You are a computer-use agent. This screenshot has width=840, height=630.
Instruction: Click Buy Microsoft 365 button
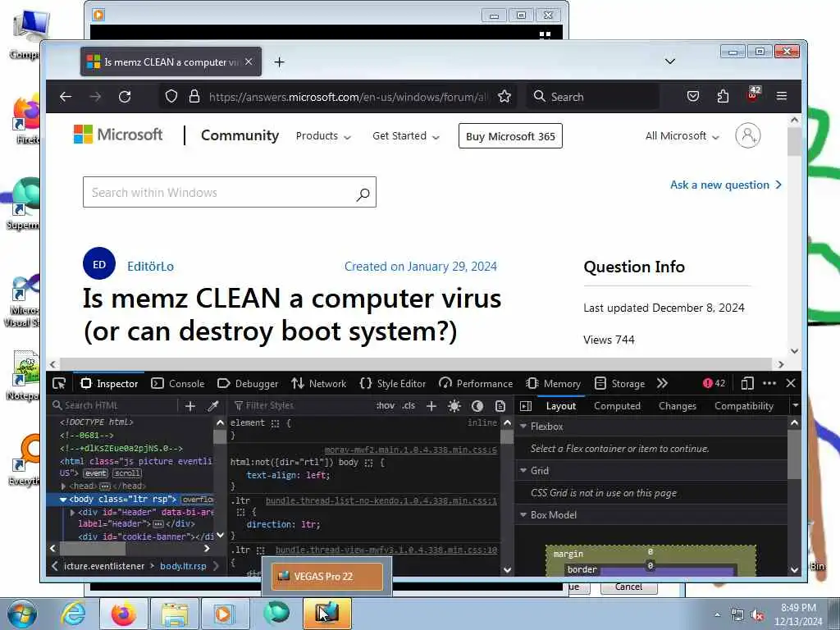point(510,136)
